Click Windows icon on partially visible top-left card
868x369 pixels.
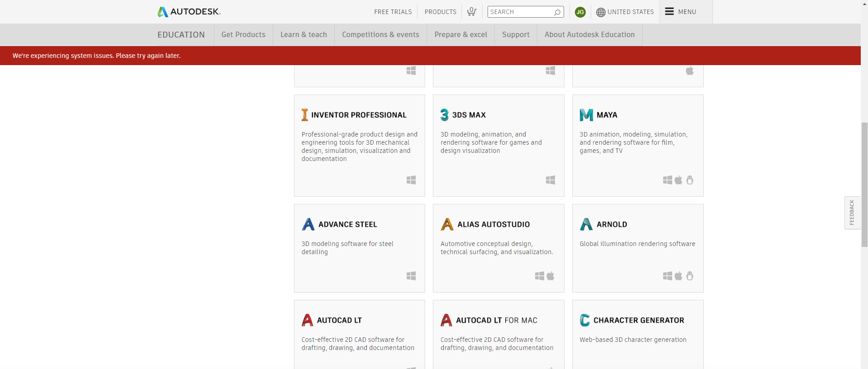tap(411, 71)
